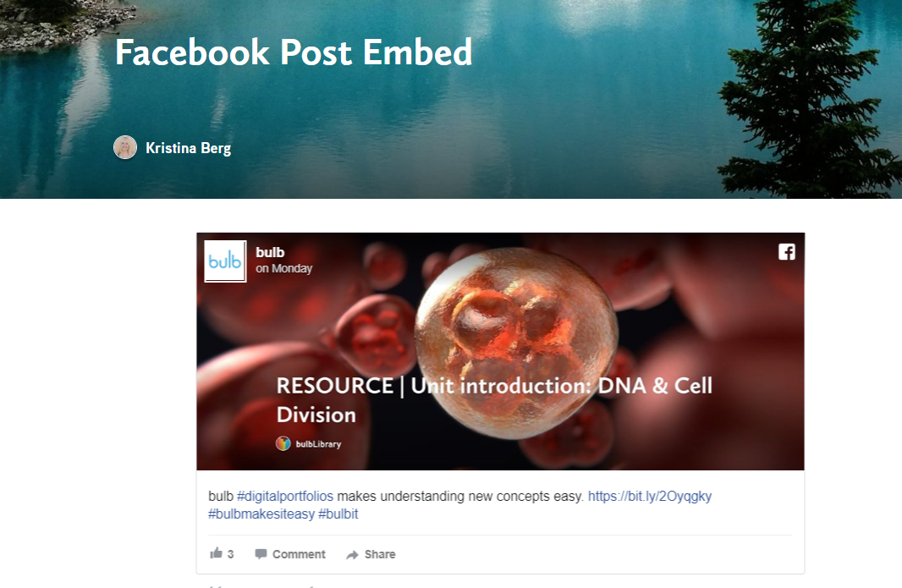This screenshot has height=588, width=902.
Task: Click the Share button label
Action: (x=380, y=554)
